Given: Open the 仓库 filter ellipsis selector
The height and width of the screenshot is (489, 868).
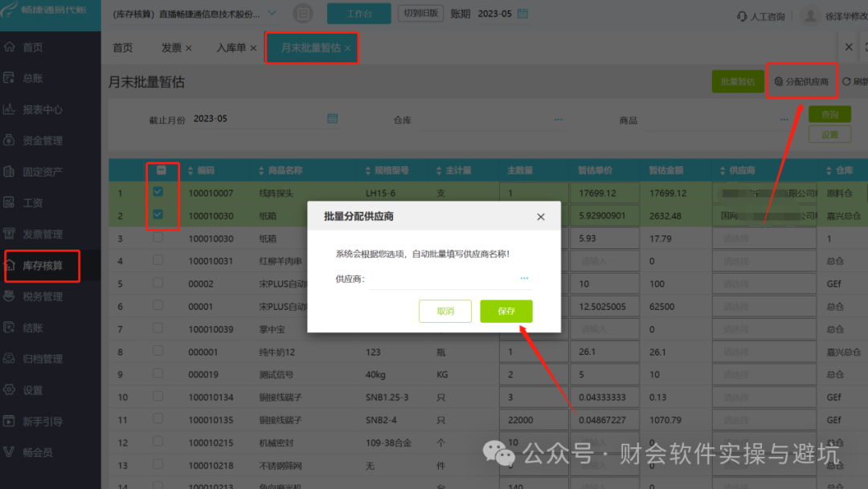Looking at the screenshot, I should click(x=558, y=120).
